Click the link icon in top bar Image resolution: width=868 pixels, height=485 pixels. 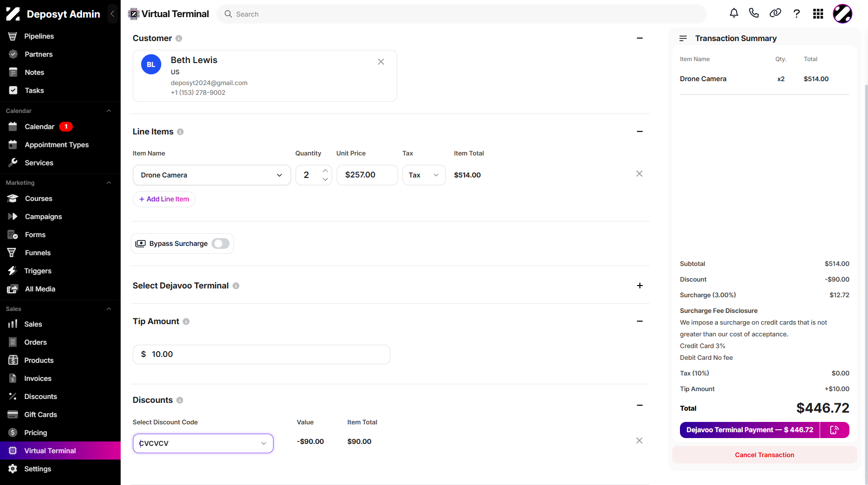(x=775, y=13)
